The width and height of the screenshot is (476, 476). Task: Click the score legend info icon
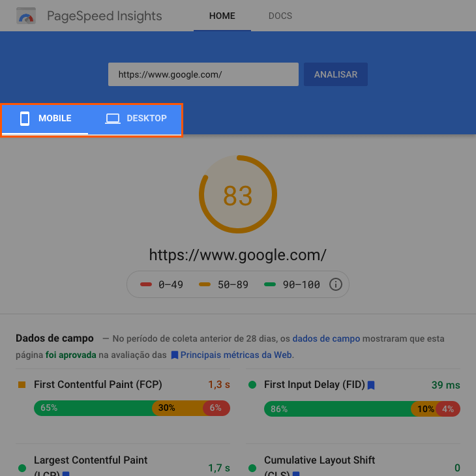[x=335, y=284]
